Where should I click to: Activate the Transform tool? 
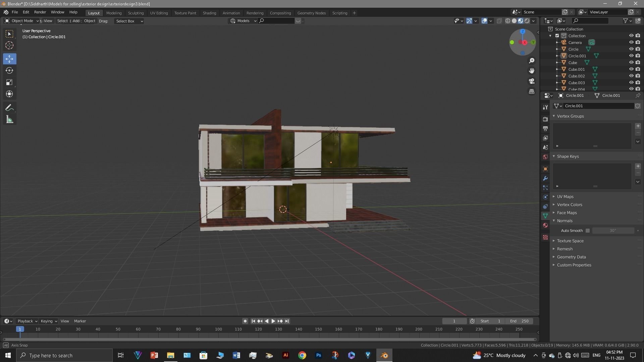click(9, 94)
